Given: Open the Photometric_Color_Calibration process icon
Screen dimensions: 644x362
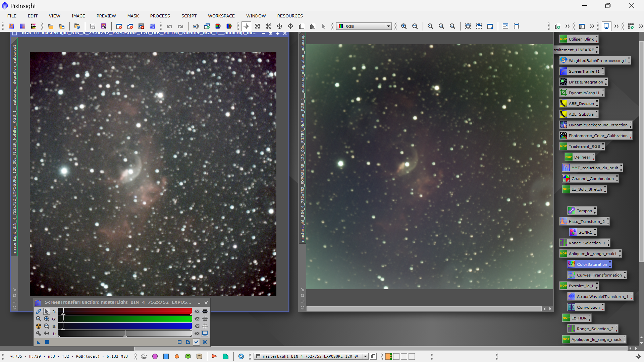Looking at the screenshot, I should click(x=595, y=136).
